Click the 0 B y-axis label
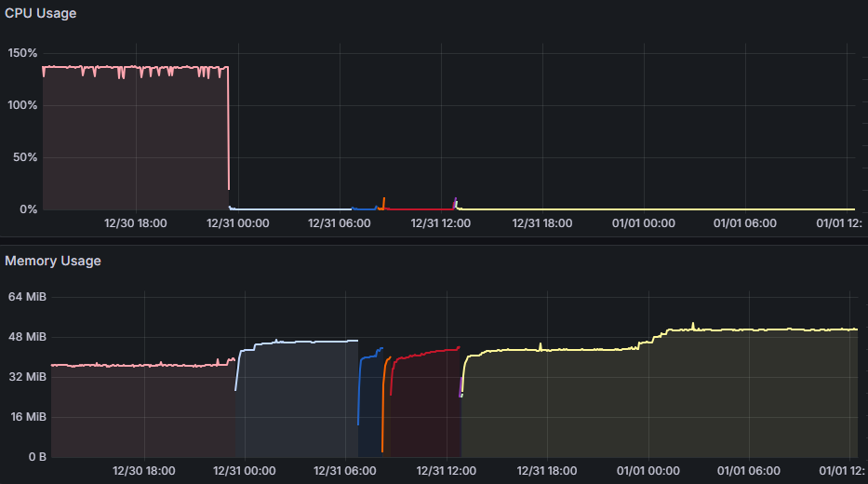This screenshot has height=484, width=868. click(33, 457)
